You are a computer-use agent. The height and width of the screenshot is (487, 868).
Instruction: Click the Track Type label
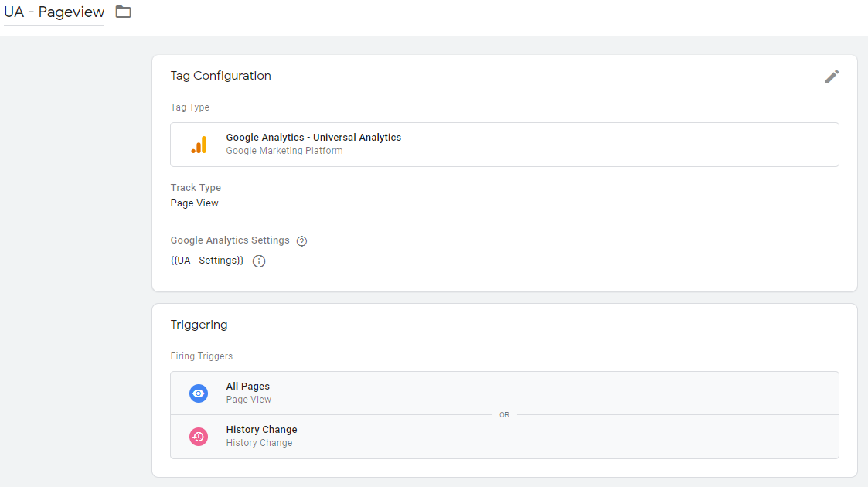[x=196, y=188]
